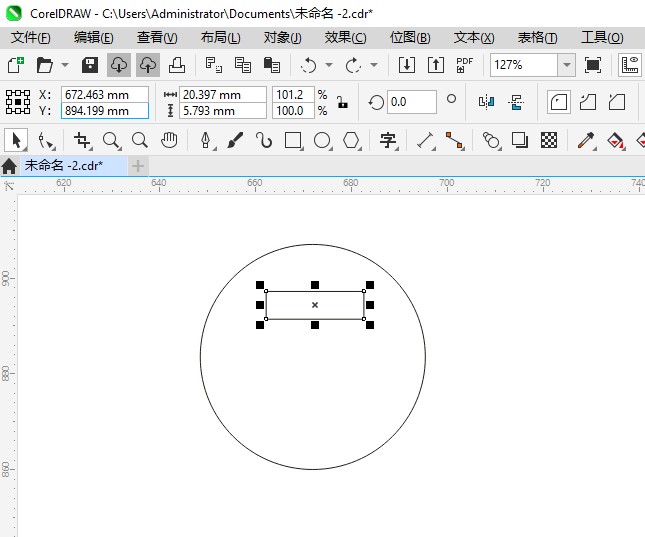Click the Print icon
The height and width of the screenshot is (537, 645).
[177, 65]
